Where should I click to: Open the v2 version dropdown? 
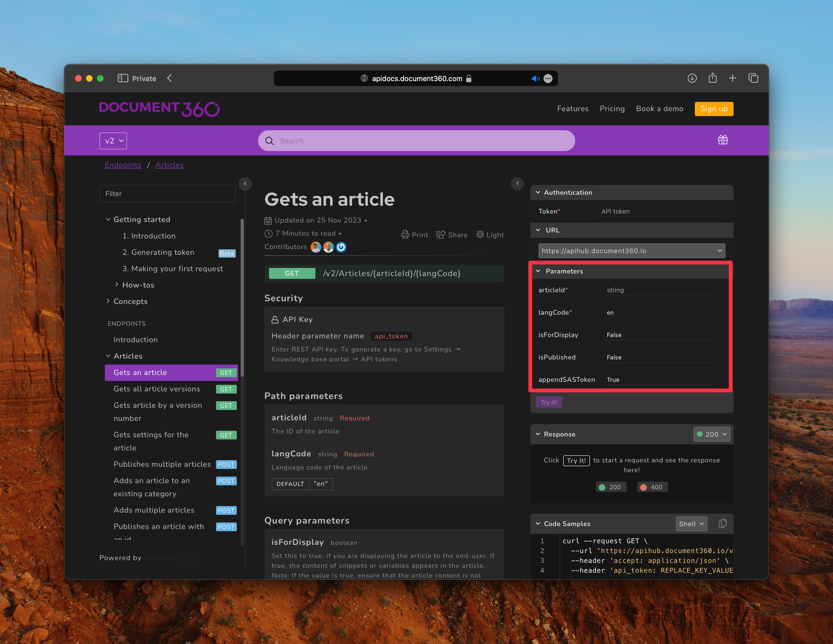pos(113,141)
